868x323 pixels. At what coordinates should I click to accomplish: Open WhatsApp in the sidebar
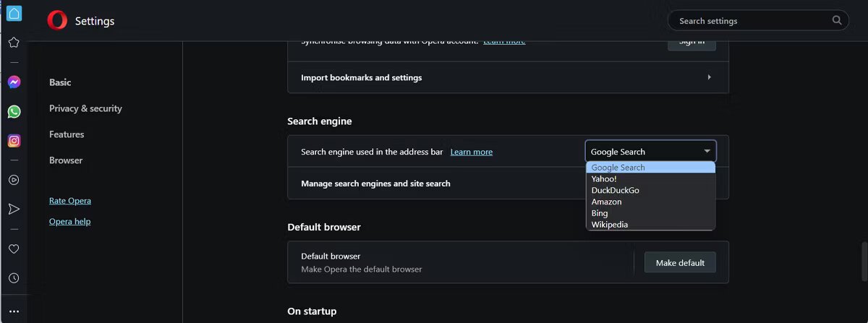tap(14, 111)
